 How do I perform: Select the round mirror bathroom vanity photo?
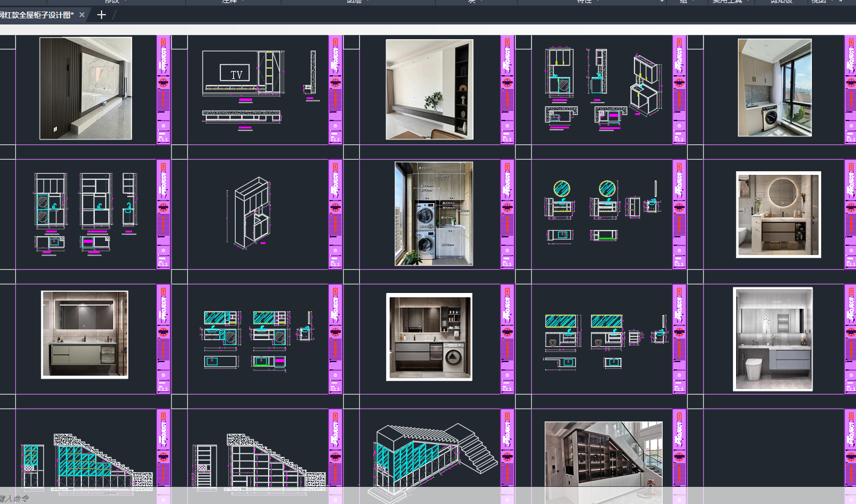[x=778, y=214]
